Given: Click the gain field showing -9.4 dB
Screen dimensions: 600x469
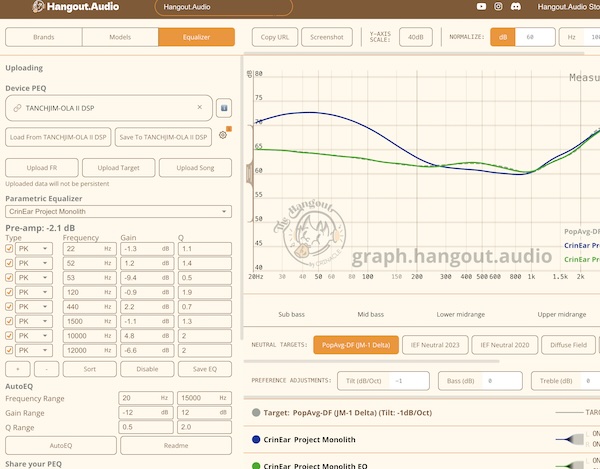Looking at the screenshot, I should click(147, 278).
